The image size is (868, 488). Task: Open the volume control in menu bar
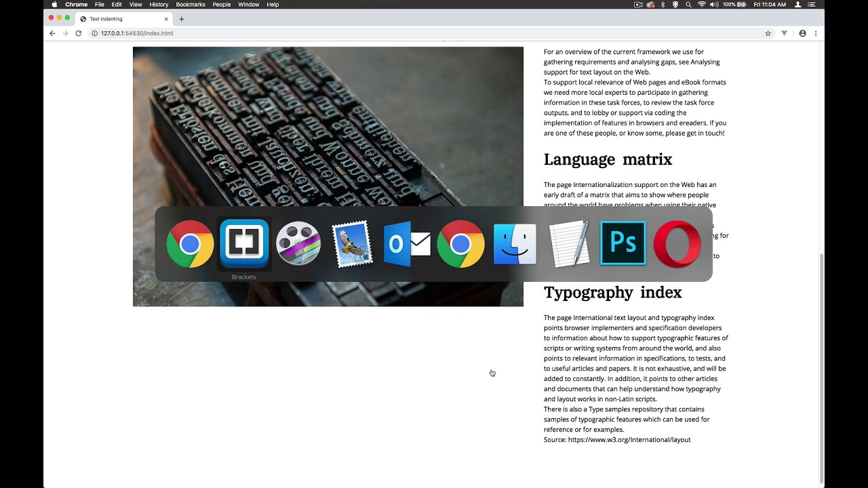(x=714, y=5)
